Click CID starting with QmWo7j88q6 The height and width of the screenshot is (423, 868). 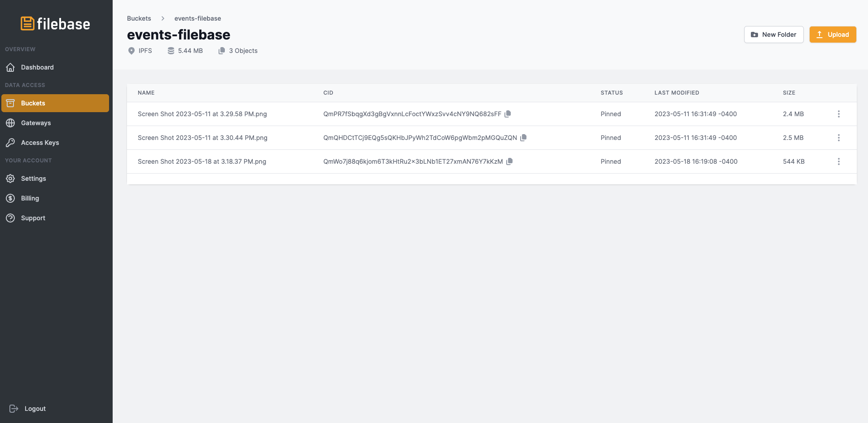coord(413,161)
